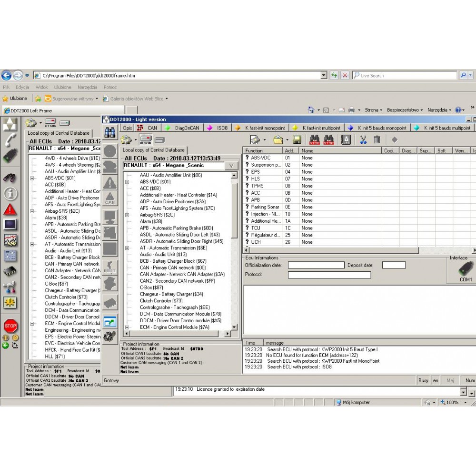Select the TPMS row in function list

(x=257, y=186)
